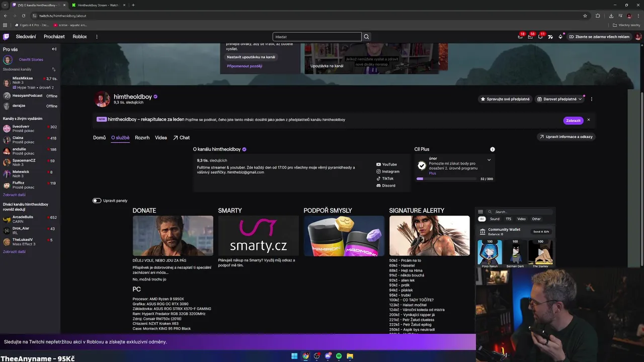Screen dimensions: 644x362
Task: Bookmark page with the star icon
Action: click(585, 16)
